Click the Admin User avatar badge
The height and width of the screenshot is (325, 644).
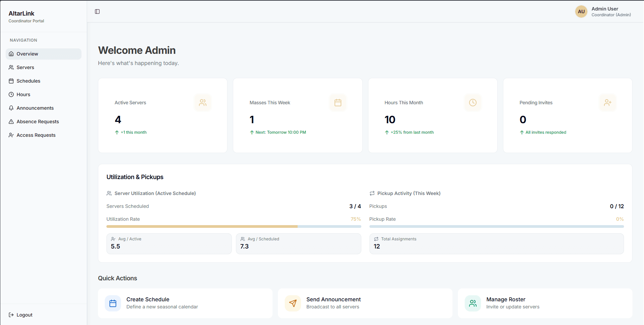coord(581,11)
